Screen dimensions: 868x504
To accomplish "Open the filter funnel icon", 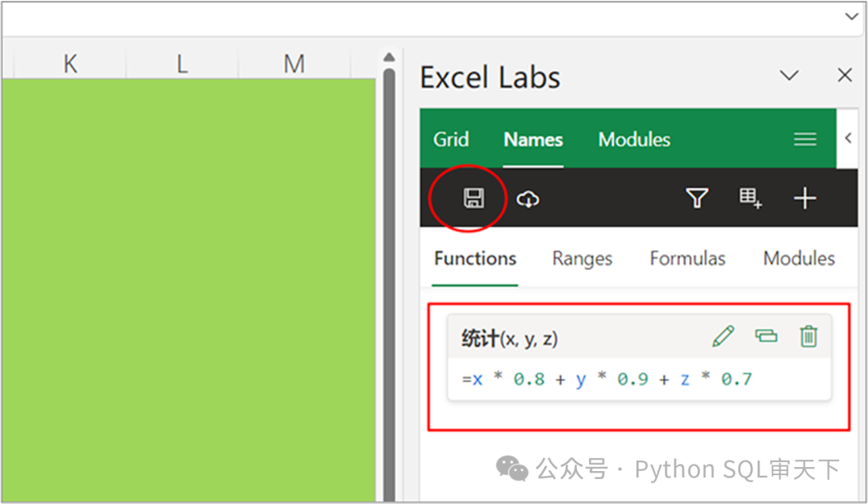I will coord(697,198).
